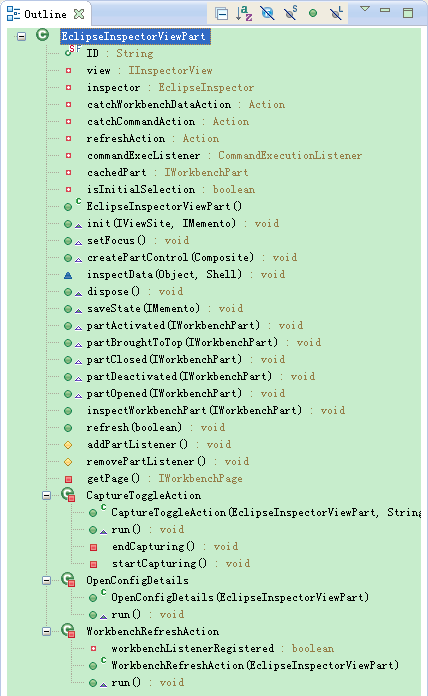Toggle Hide Fields filter
This screenshot has width=428, height=696.
pos(267,14)
